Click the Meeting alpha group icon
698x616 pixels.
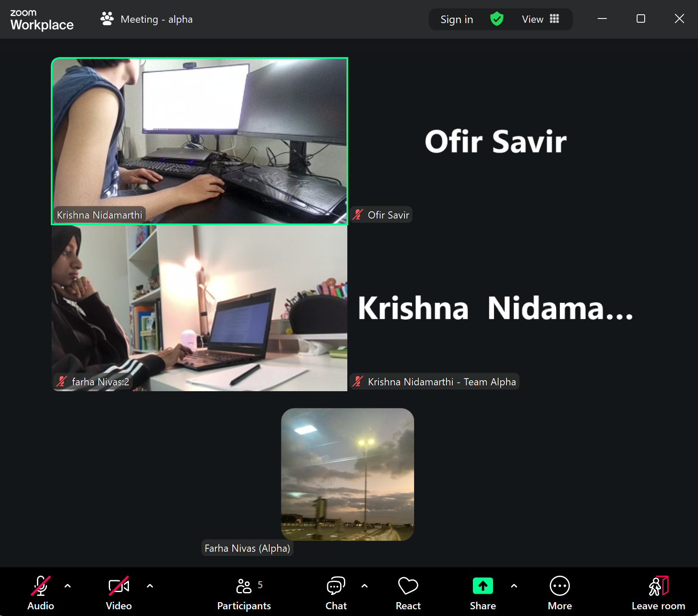(x=107, y=19)
